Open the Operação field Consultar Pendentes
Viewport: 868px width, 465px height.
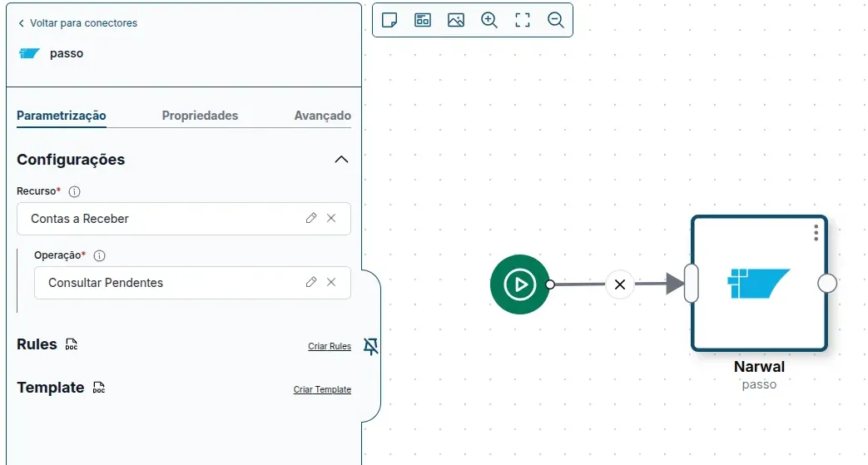192,283
